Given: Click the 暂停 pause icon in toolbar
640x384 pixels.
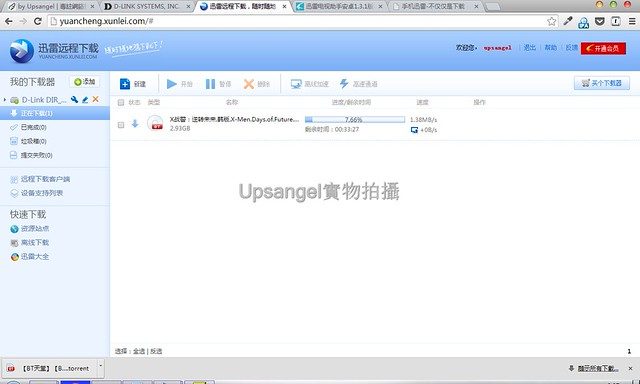Looking at the screenshot, I should (210, 84).
